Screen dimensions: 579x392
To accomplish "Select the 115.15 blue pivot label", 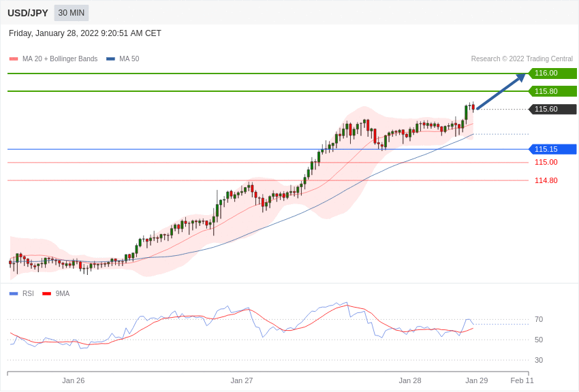I will 552,149.
